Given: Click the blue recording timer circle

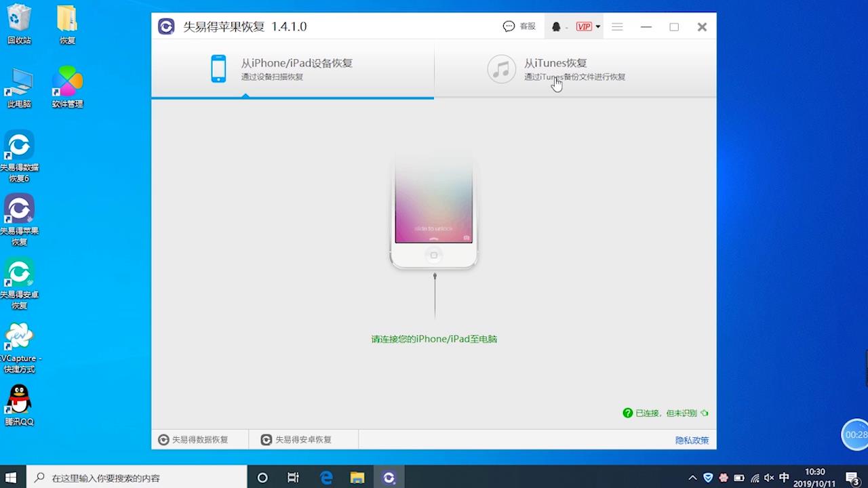Looking at the screenshot, I should 856,434.
